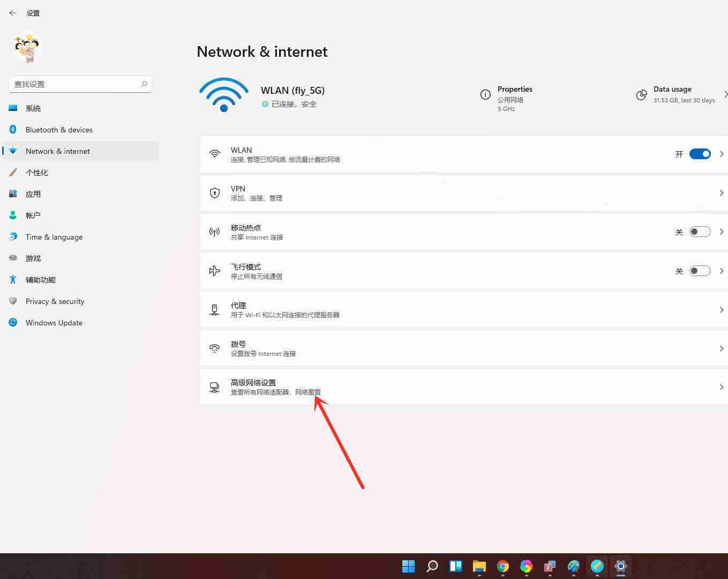Expand the VPN settings row chevron
This screenshot has height=579, width=728.
[x=721, y=193]
